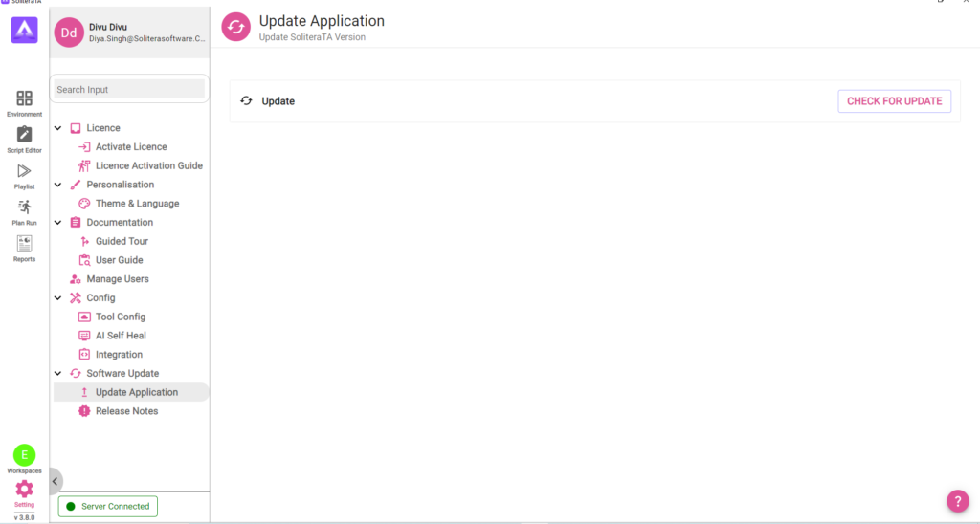Click the pink help question mark
The height and width of the screenshot is (524, 980).
957,500
